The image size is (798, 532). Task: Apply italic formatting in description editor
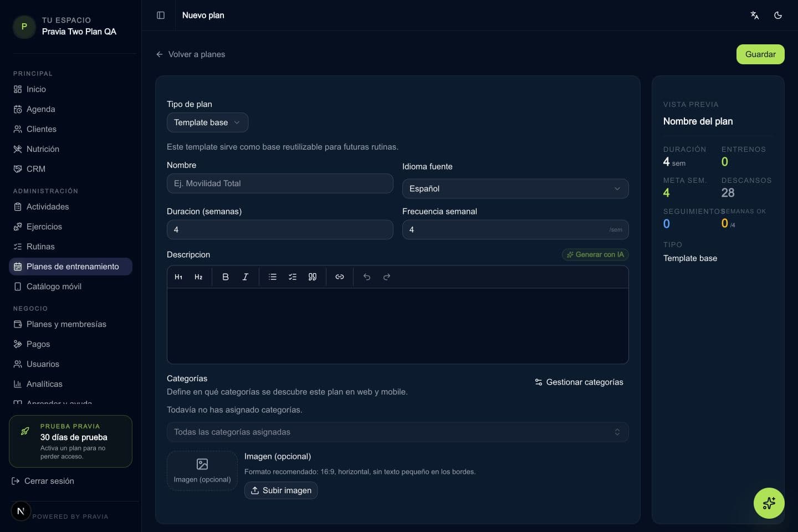coord(245,277)
